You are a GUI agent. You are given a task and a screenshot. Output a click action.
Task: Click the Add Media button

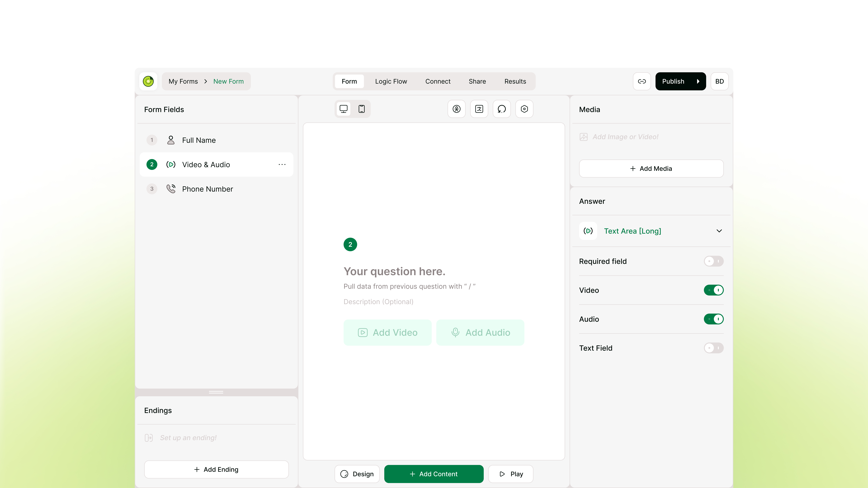click(651, 168)
